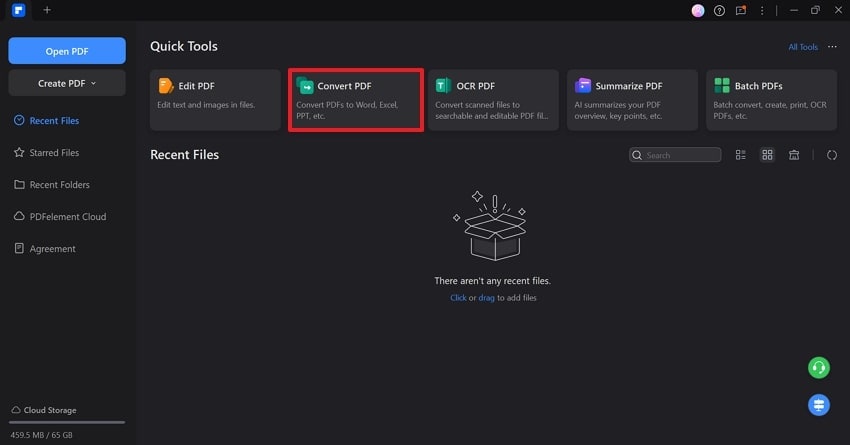The image size is (850, 445).
Task: Click the PDFelement home logo tab
Action: tap(18, 10)
